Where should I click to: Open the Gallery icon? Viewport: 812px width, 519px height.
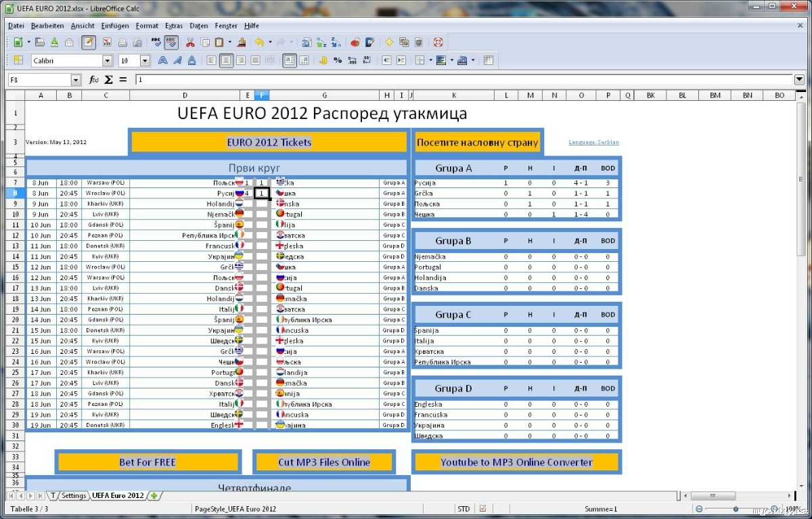pos(404,42)
